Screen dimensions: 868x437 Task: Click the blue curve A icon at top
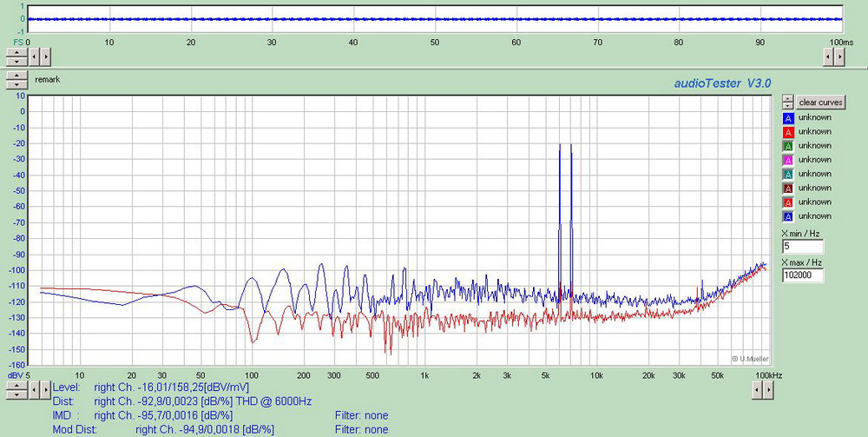coord(788,118)
